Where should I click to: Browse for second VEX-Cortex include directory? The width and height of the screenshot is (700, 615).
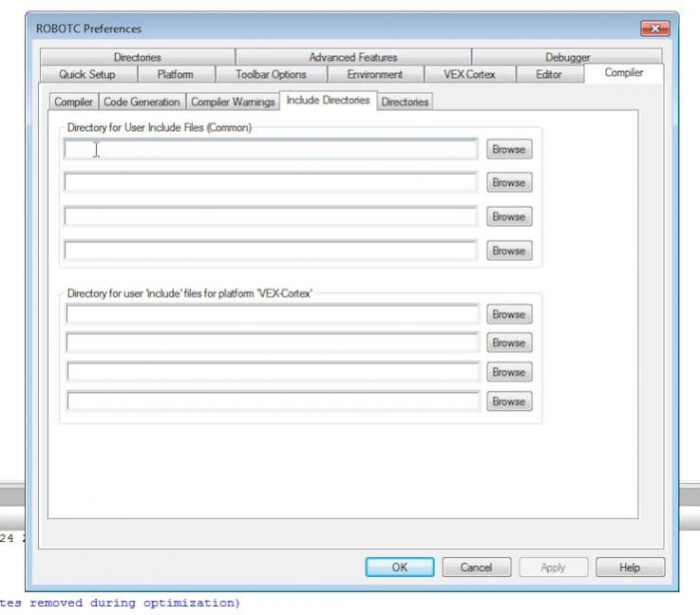tap(509, 343)
